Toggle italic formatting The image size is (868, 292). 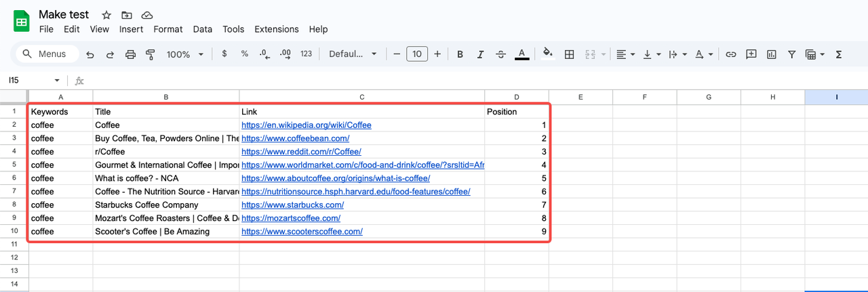coord(481,54)
